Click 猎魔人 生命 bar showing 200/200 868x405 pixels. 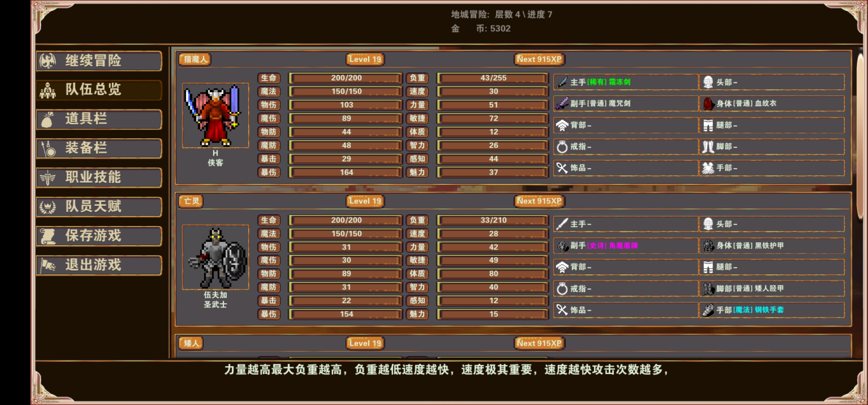tap(345, 78)
